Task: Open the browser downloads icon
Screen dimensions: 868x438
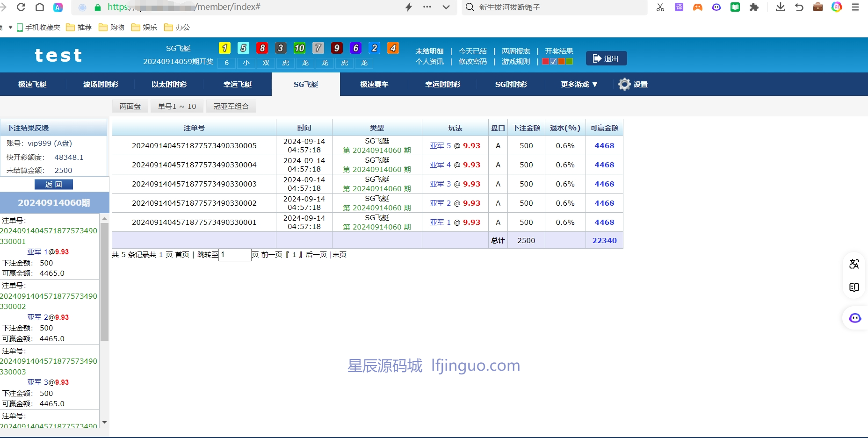Action: (x=781, y=7)
